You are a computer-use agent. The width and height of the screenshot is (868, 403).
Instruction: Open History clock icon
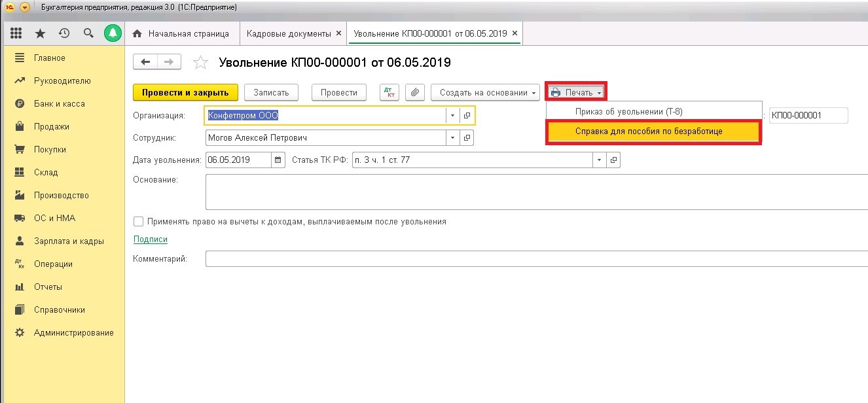click(x=64, y=33)
